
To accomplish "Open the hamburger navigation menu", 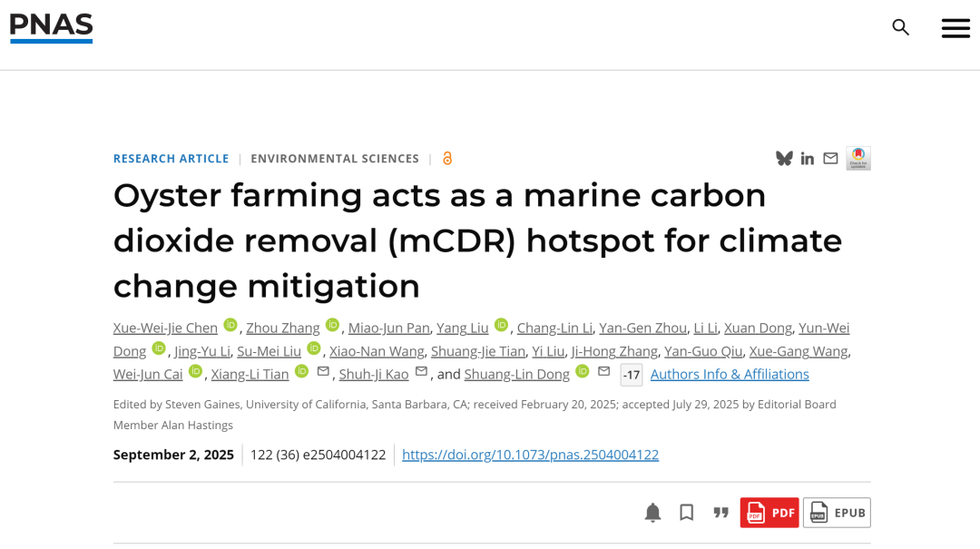I will pos(955,28).
